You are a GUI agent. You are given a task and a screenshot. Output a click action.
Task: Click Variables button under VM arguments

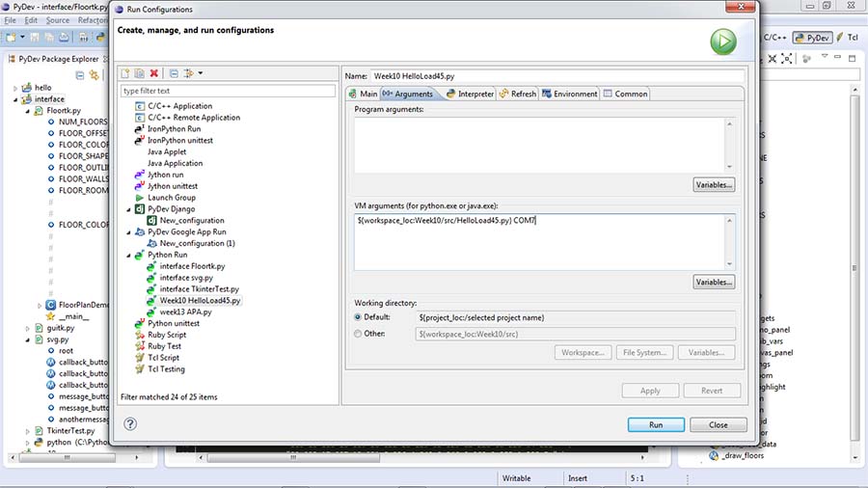[x=714, y=283]
